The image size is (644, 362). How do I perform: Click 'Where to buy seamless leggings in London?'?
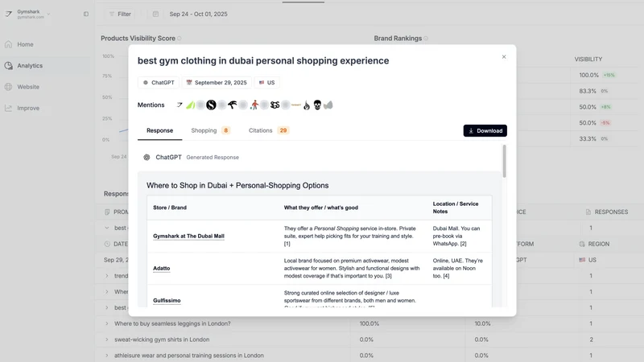172,323
